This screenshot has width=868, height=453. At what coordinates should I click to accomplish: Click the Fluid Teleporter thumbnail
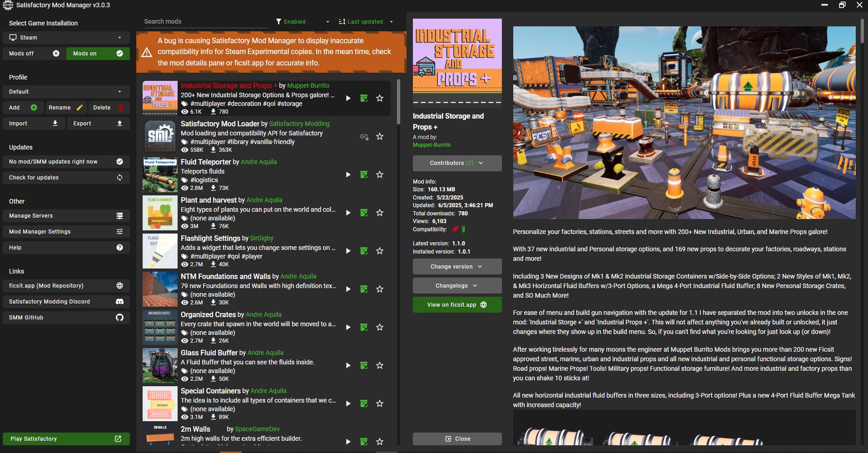(x=160, y=175)
